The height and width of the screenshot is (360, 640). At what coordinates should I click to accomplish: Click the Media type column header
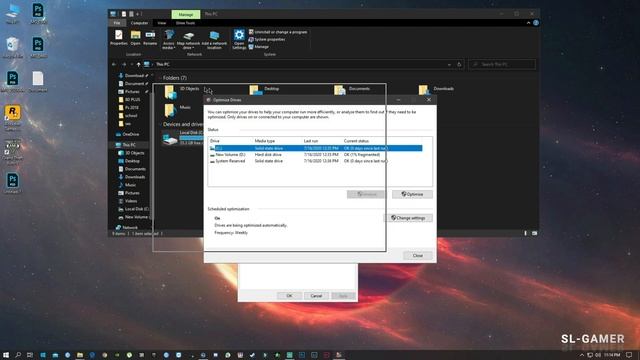pyautogui.click(x=265, y=141)
